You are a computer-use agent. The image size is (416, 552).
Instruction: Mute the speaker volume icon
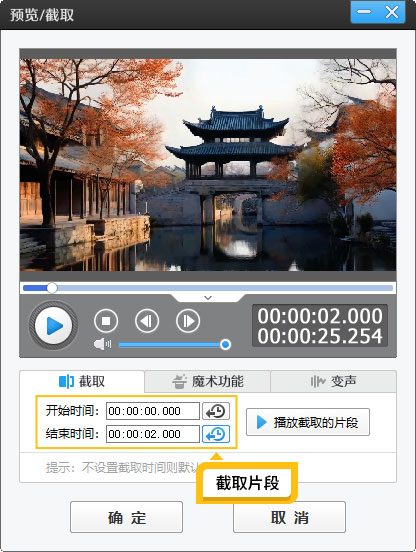[102, 344]
